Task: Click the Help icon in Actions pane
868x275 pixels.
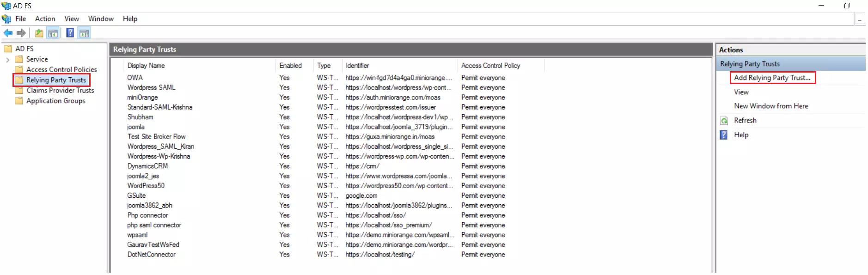Action: [x=724, y=135]
